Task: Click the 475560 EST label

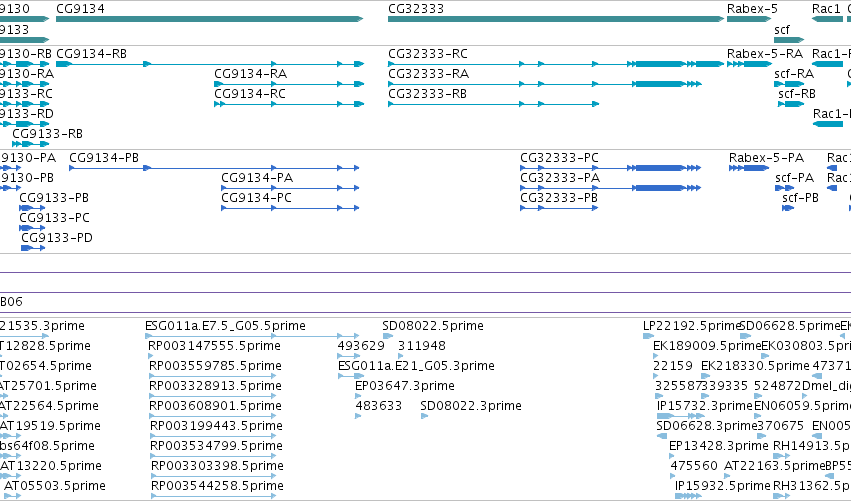Action: tap(694, 466)
